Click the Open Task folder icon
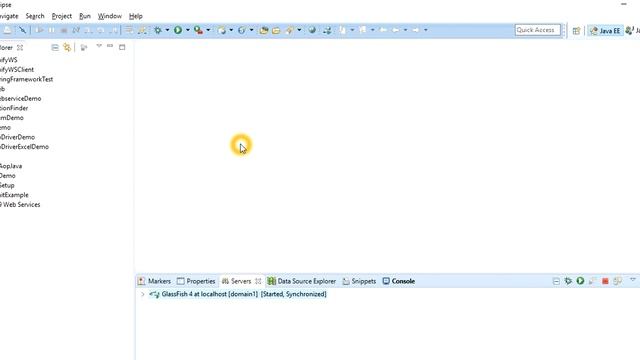 (x=276, y=30)
